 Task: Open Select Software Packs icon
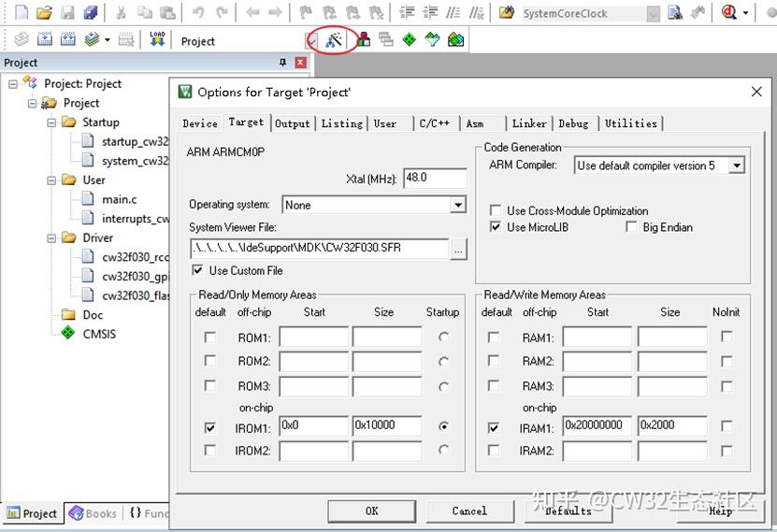[433, 39]
